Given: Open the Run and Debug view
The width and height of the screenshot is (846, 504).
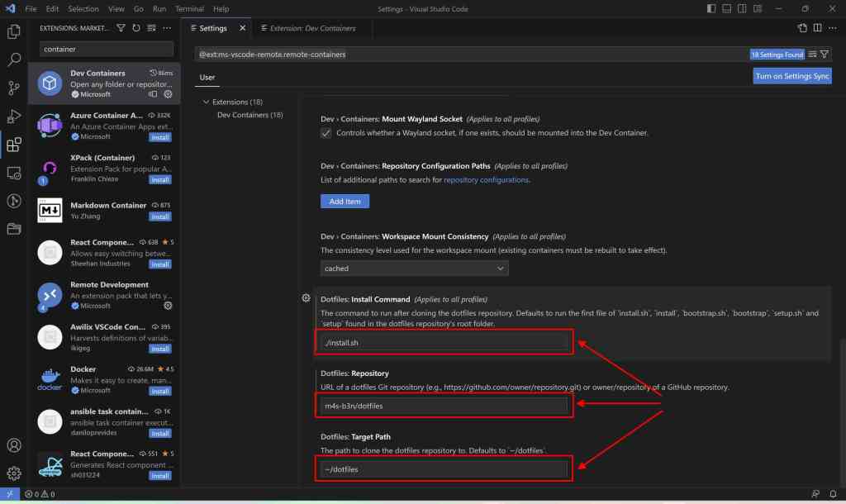Looking at the screenshot, I should pyautogui.click(x=13, y=116).
